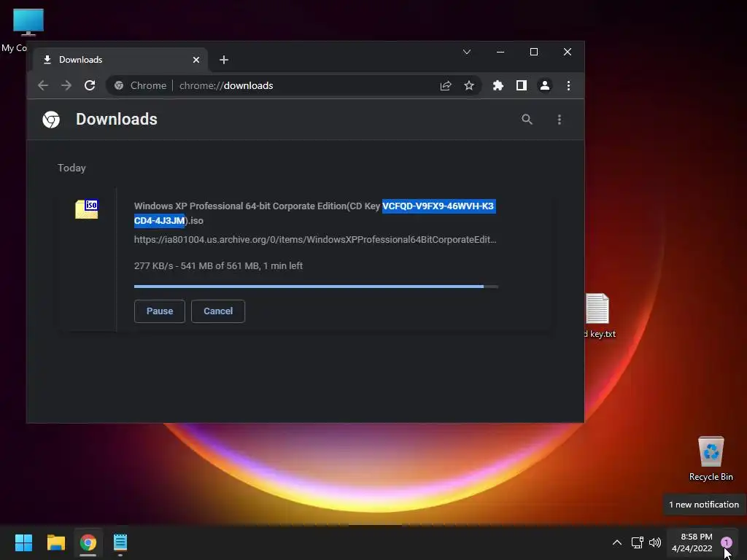This screenshot has width=747, height=560.
Task: Share this page icon in address bar
Action: (446, 86)
